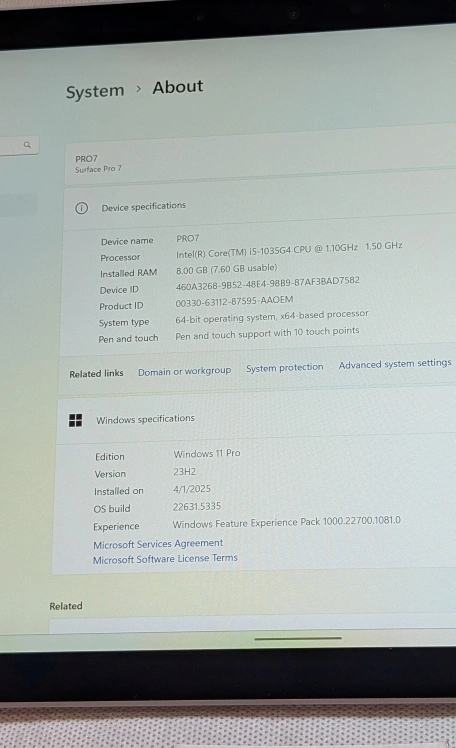Click the Related links label
Image resolution: width=456 pixels, height=748 pixels.
tap(96, 374)
